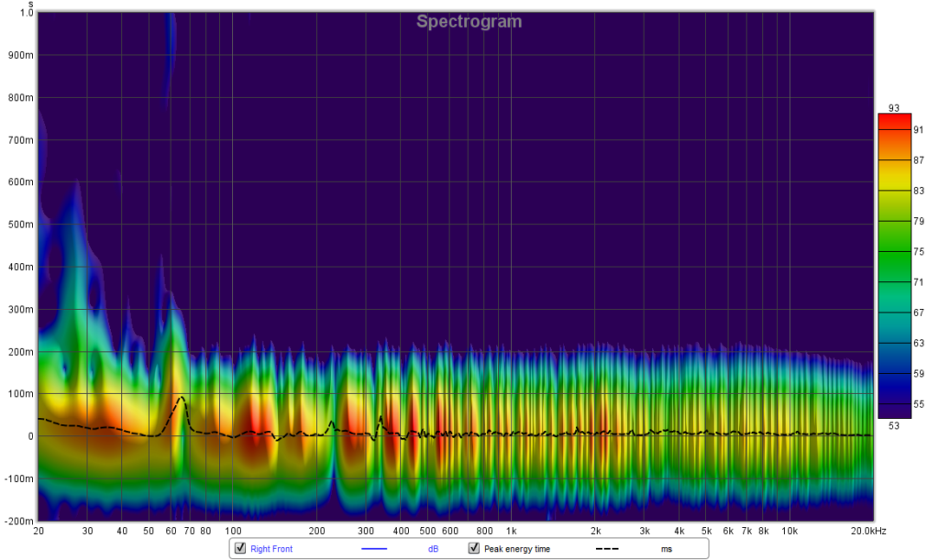Viewport: 939px width, 560px height.
Task: Click the 5k frequency axis label
Action: (x=707, y=531)
